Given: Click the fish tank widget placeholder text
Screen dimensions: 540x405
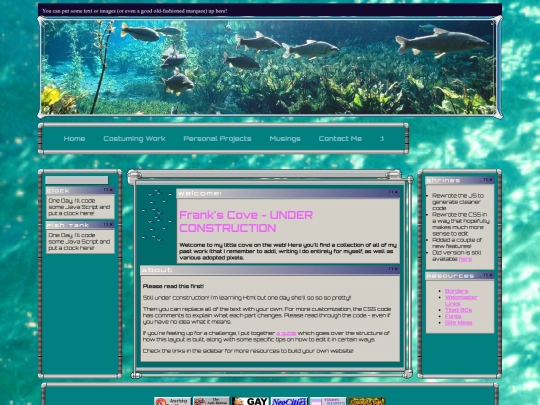Looking at the screenshot, I should tap(79, 241).
